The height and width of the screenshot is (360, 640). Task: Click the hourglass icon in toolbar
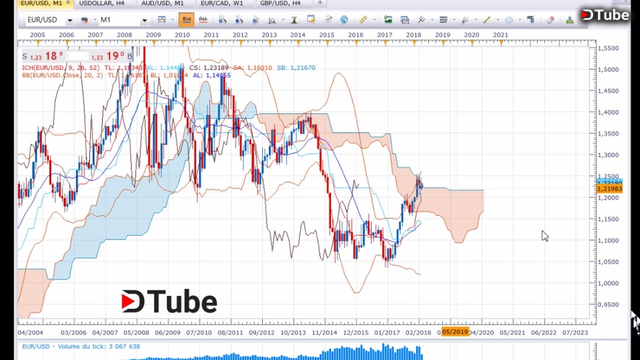pos(294,20)
